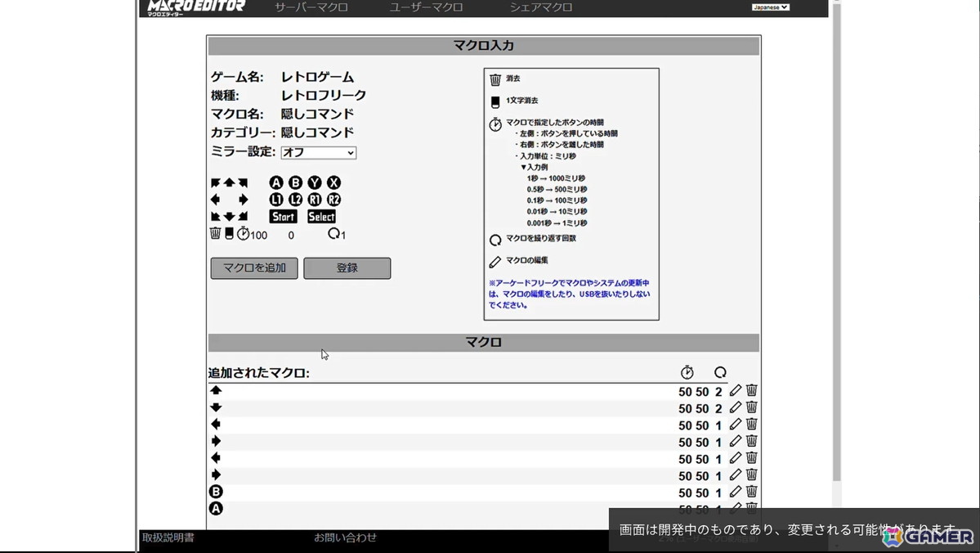Add the down-right diagonal direction input
980x553 pixels.
243,217
